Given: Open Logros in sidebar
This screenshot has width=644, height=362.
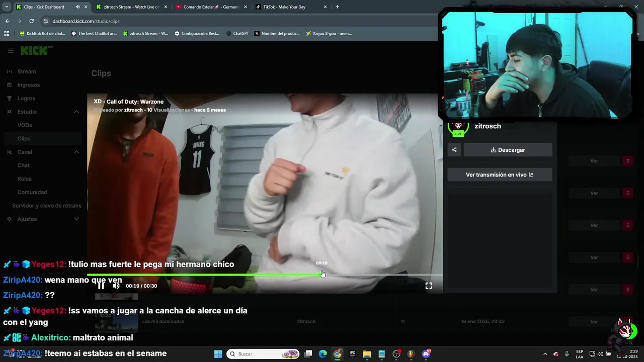Looking at the screenshot, I should click(x=26, y=99).
